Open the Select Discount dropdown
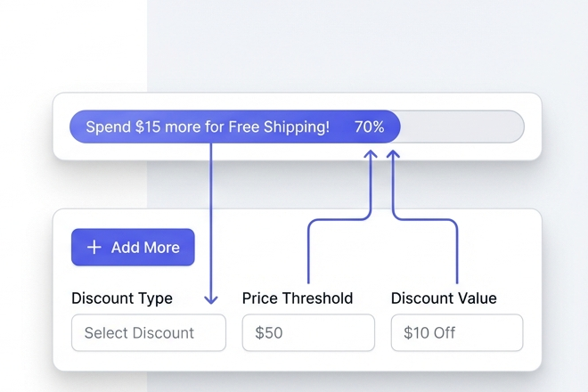 [148, 333]
